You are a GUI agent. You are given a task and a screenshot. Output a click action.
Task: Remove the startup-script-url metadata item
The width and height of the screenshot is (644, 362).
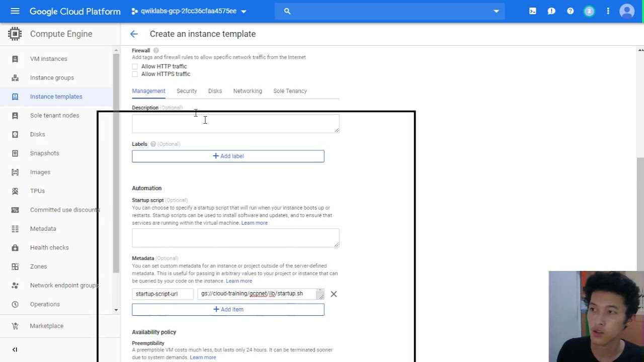334,294
